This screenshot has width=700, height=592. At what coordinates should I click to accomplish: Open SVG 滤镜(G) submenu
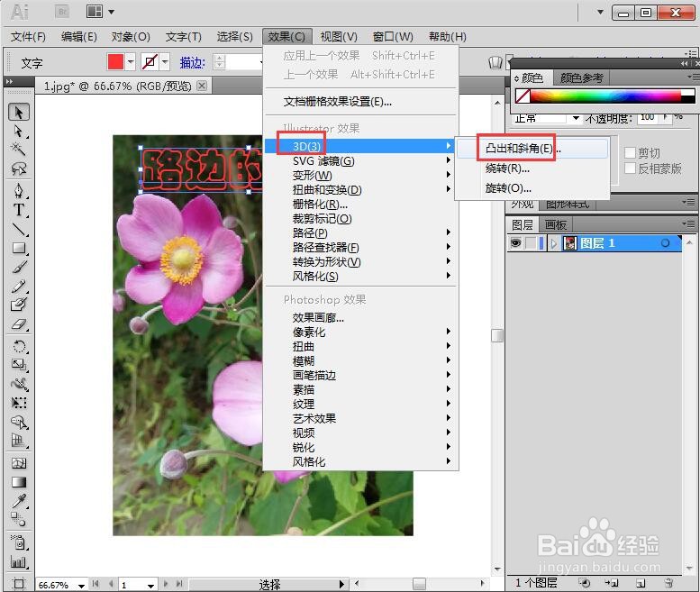360,160
